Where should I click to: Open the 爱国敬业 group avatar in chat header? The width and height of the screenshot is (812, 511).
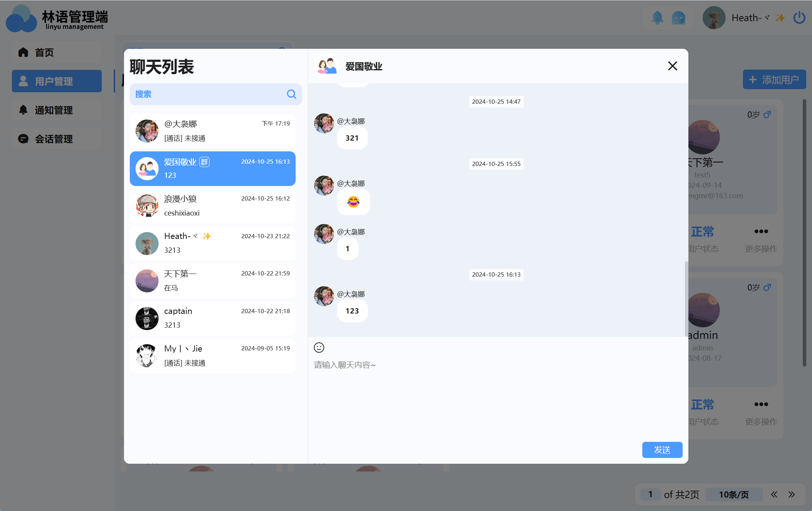327,66
